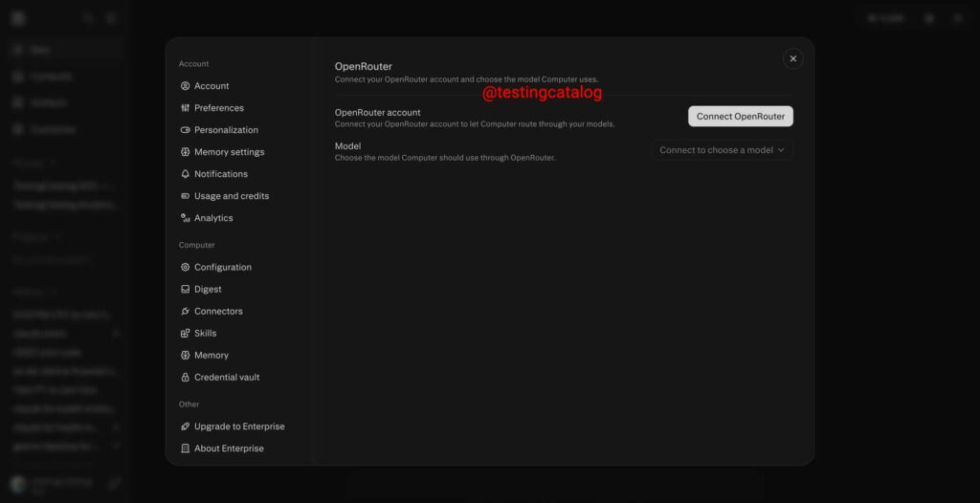Click the Connect OpenRouter button
The image size is (980, 503).
click(741, 117)
